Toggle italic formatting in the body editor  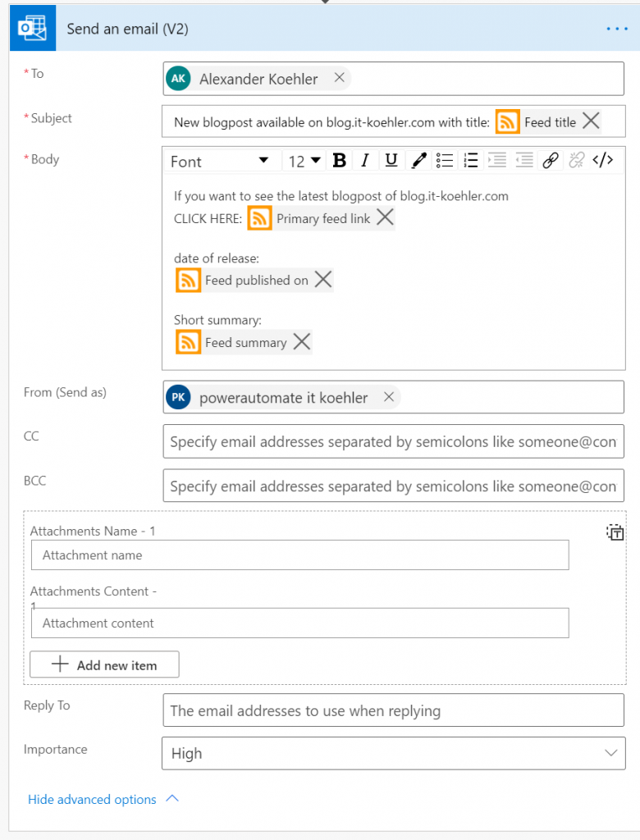point(365,160)
